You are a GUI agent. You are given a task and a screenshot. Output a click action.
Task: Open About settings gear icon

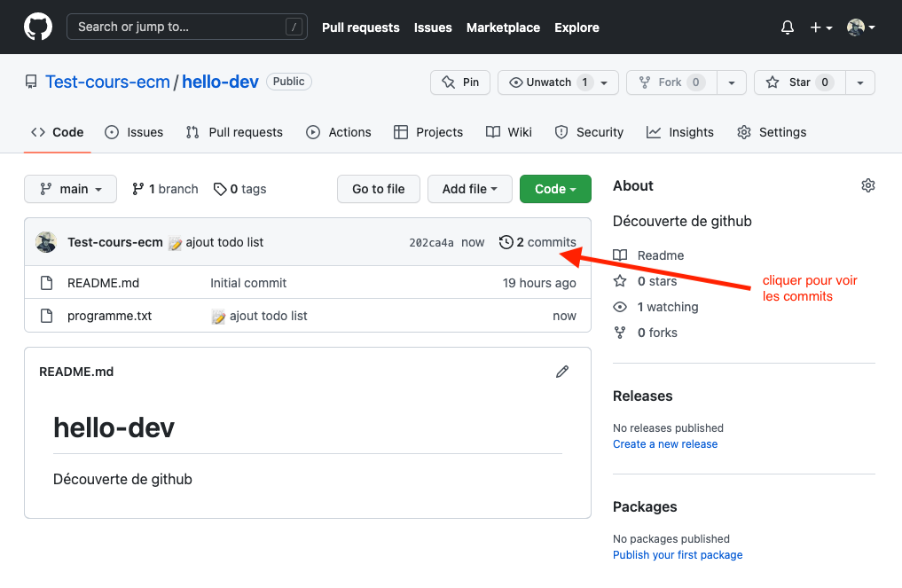tap(867, 185)
